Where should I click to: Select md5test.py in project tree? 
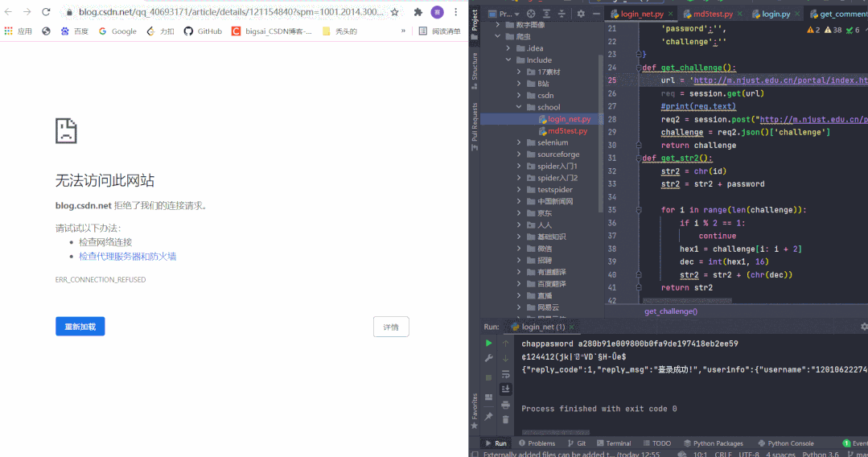[x=563, y=130]
